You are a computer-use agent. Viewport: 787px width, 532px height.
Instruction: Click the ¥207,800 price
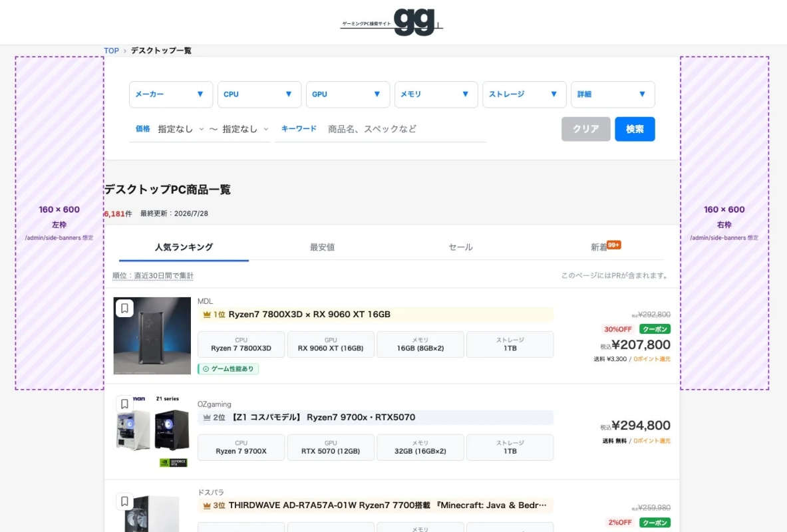[x=641, y=344]
